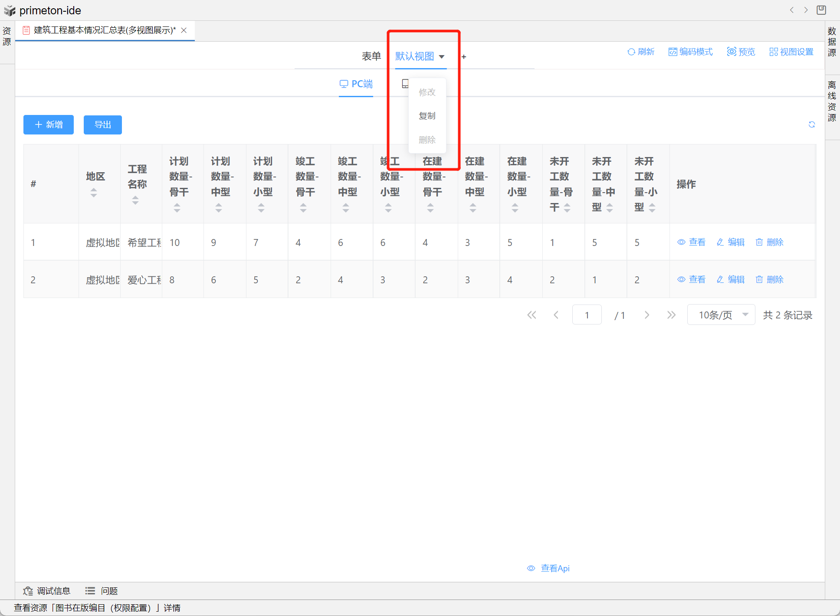Toggle sort on the 工程名称 column

pyautogui.click(x=135, y=200)
